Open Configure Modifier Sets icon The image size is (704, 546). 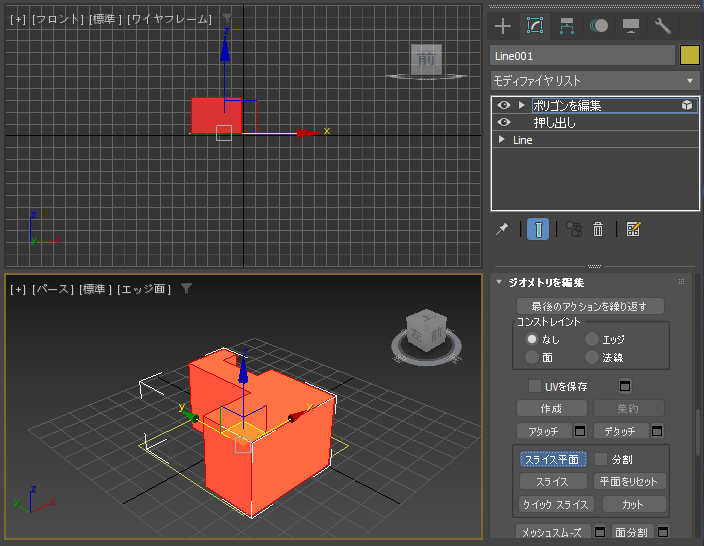(633, 229)
